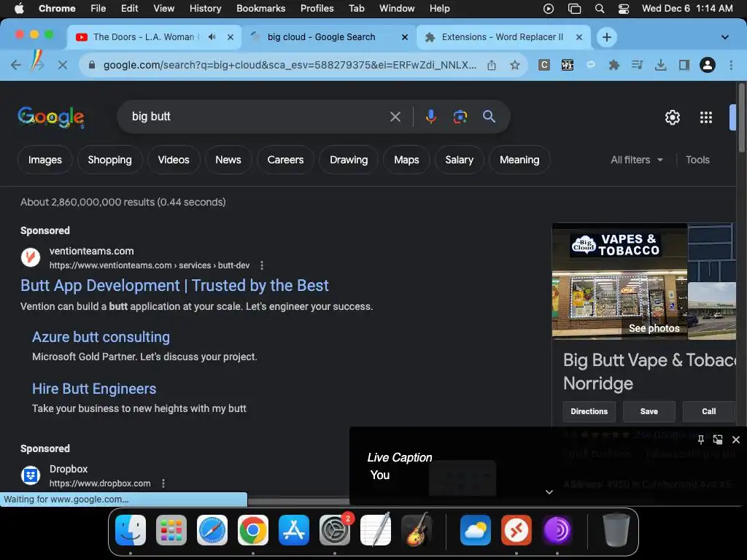The height and width of the screenshot is (560, 747).
Task: Select the Careers filter chip
Action: 285,160
